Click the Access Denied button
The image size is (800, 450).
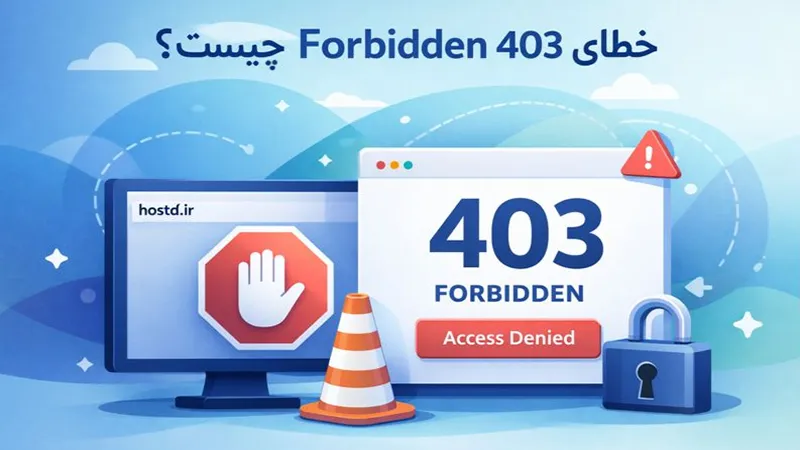pos(509,338)
